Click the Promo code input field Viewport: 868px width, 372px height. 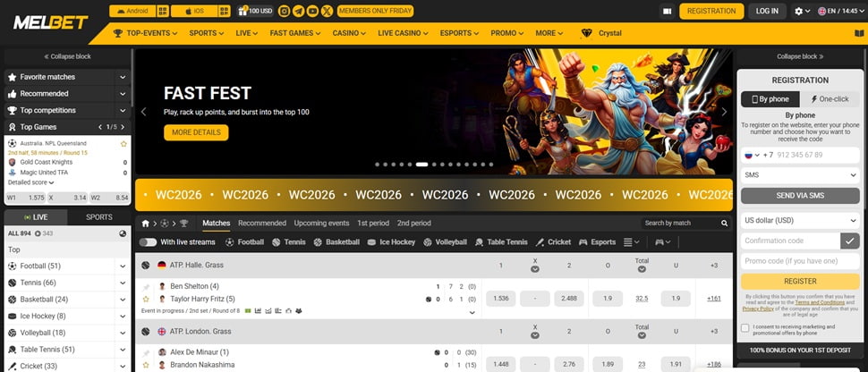pyautogui.click(x=800, y=261)
